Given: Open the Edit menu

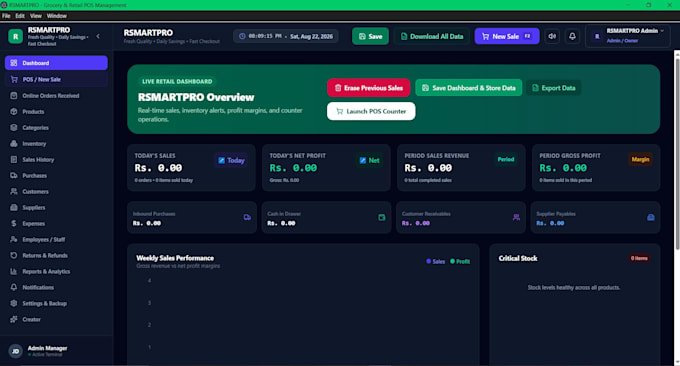Looking at the screenshot, I should 20,16.
